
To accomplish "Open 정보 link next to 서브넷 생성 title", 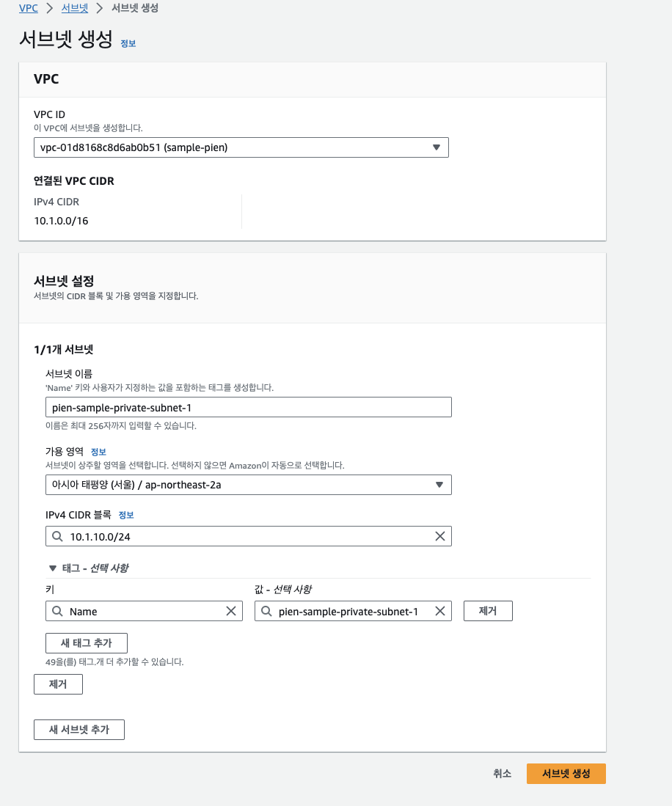I will pyautogui.click(x=128, y=44).
